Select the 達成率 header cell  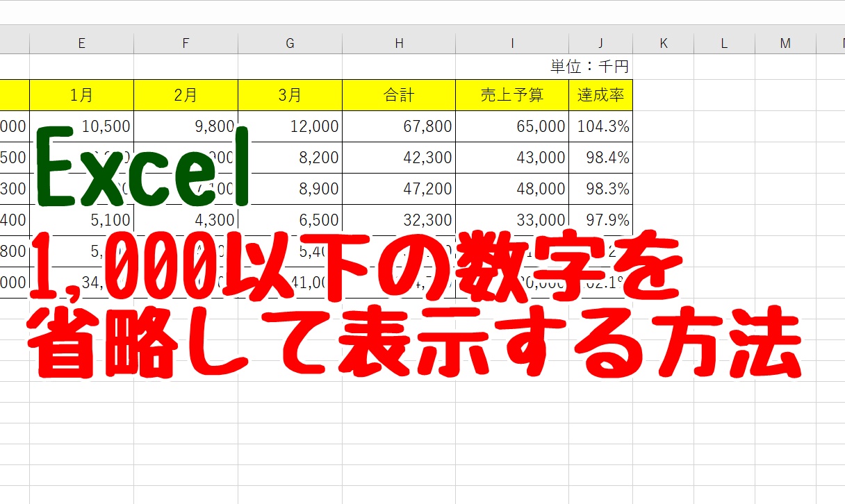[x=600, y=95]
